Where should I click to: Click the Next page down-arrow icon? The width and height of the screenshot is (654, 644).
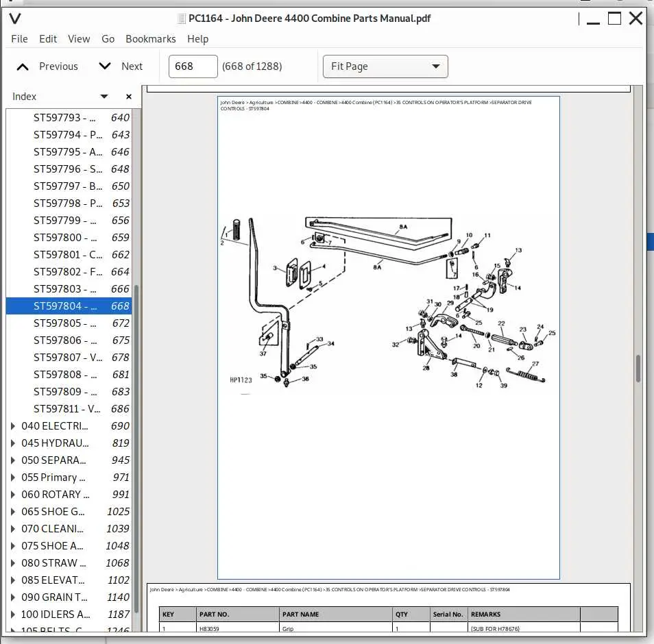[x=105, y=66]
